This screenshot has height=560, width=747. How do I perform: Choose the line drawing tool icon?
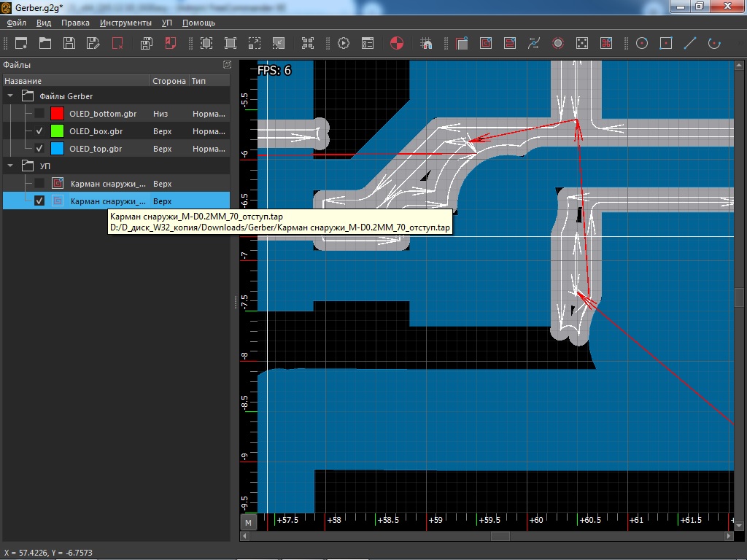click(689, 43)
